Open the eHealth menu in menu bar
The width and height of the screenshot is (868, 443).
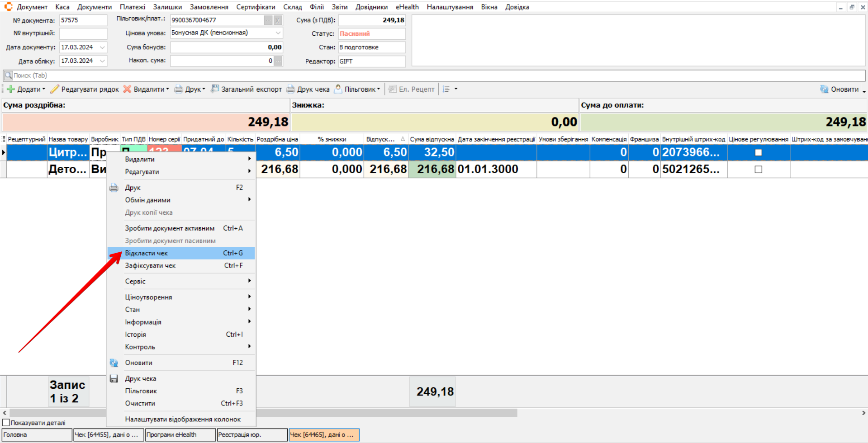click(x=407, y=7)
